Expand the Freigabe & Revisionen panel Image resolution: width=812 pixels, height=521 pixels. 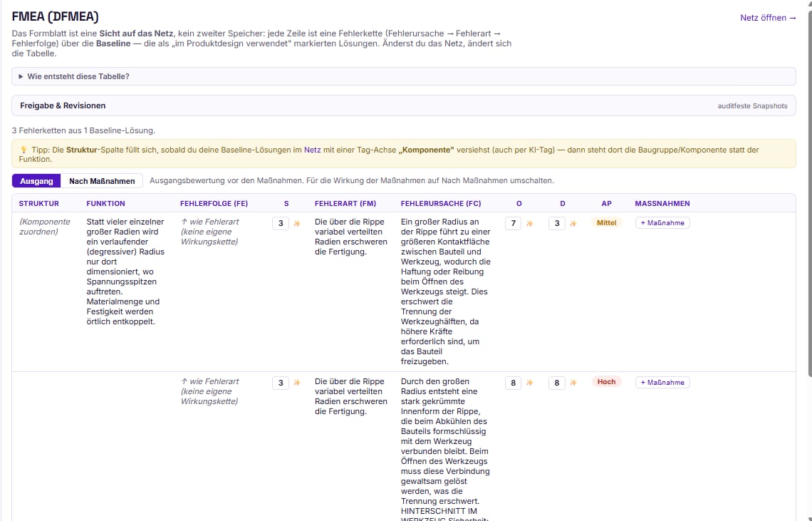(x=403, y=105)
